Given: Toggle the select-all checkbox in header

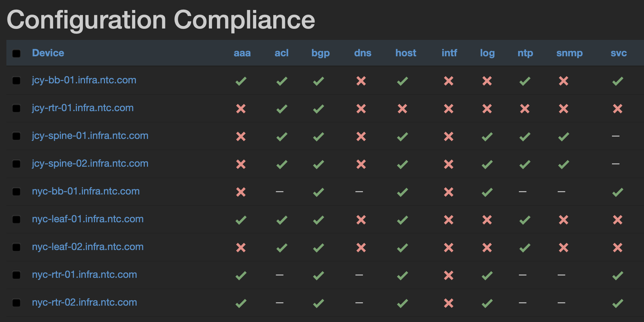Looking at the screenshot, I should [x=16, y=53].
